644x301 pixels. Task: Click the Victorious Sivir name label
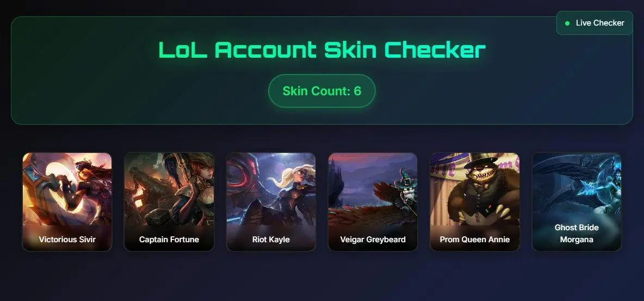pyautogui.click(x=67, y=239)
